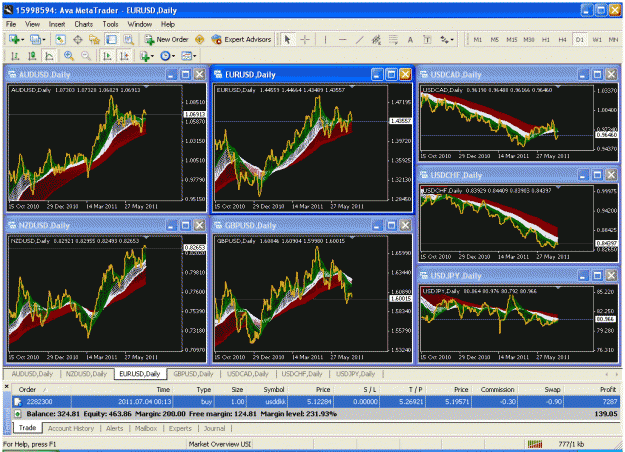Zoom in on the chart
The width and height of the screenshot is (625, 452).
(x=69, y=56)
